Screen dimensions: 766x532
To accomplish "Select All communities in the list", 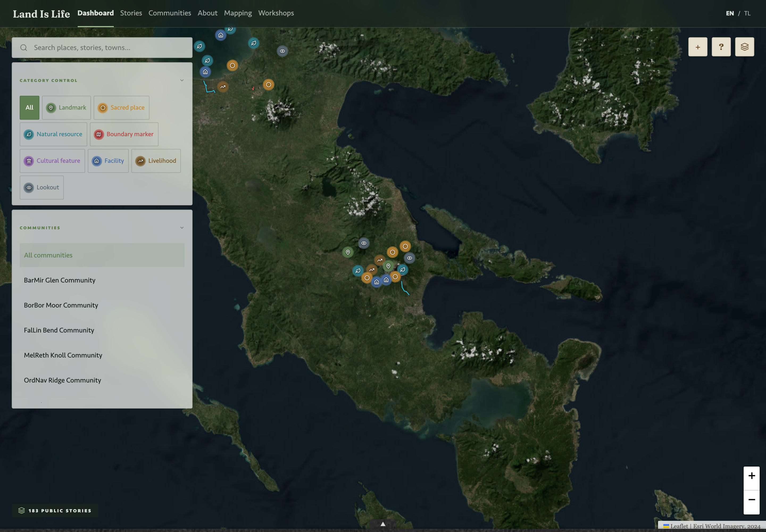I will [x=102, y=255].
